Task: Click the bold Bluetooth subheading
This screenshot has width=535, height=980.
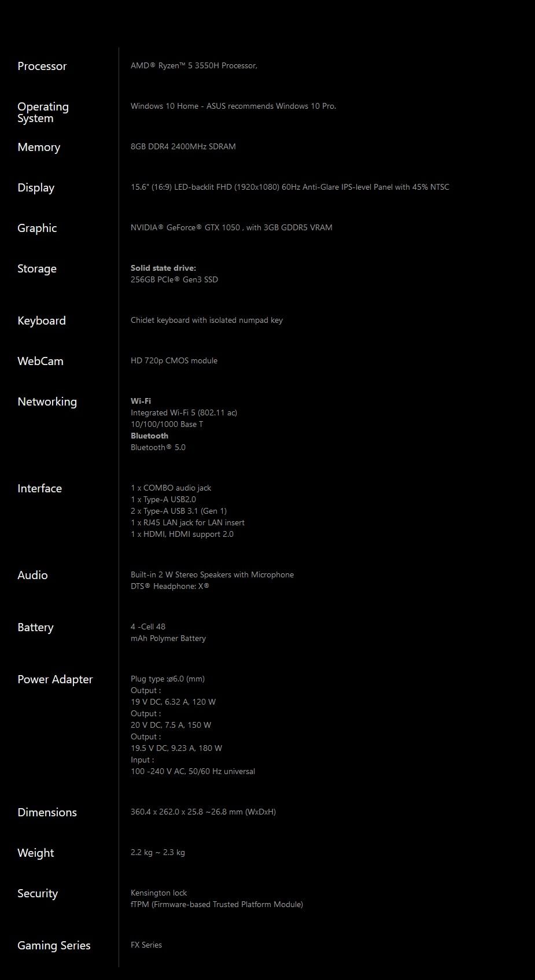Action: (x=149, y=436)
